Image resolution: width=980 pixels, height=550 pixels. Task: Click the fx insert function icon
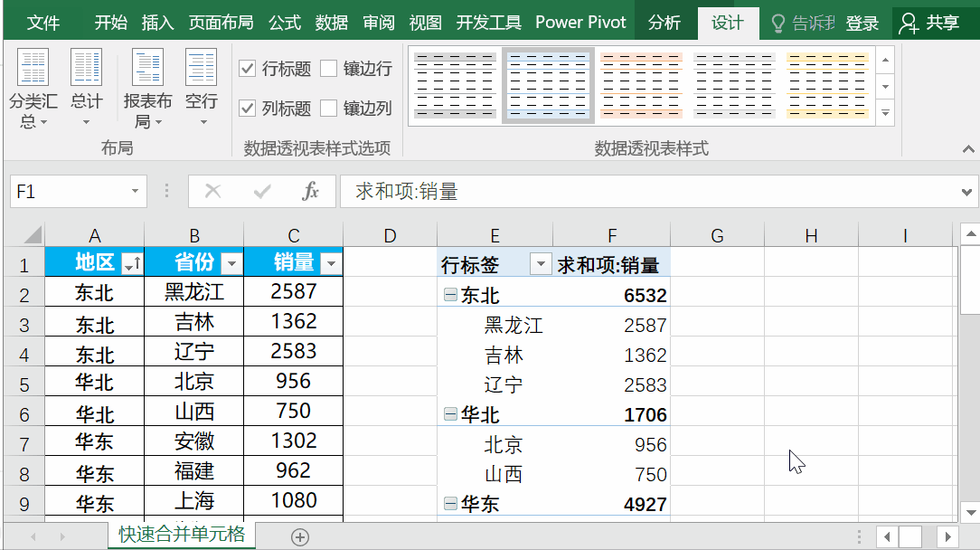(311, 191)
